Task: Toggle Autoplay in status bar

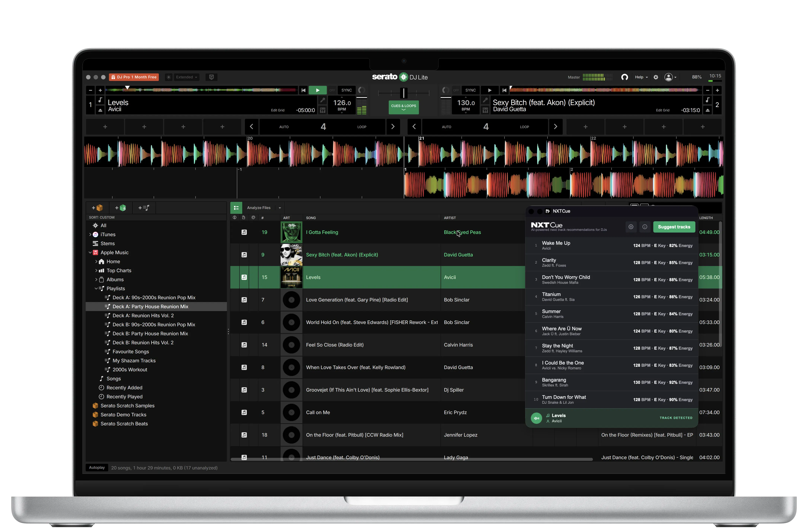Action: [97, 467]
